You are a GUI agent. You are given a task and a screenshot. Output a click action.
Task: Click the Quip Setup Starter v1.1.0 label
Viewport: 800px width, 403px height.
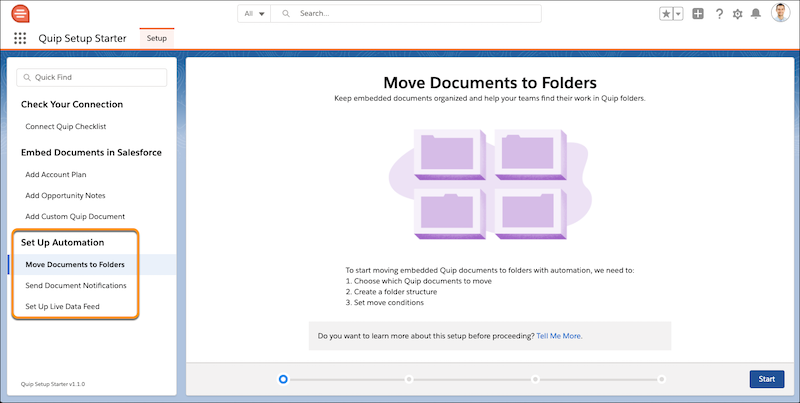click(x=53, y=384)
